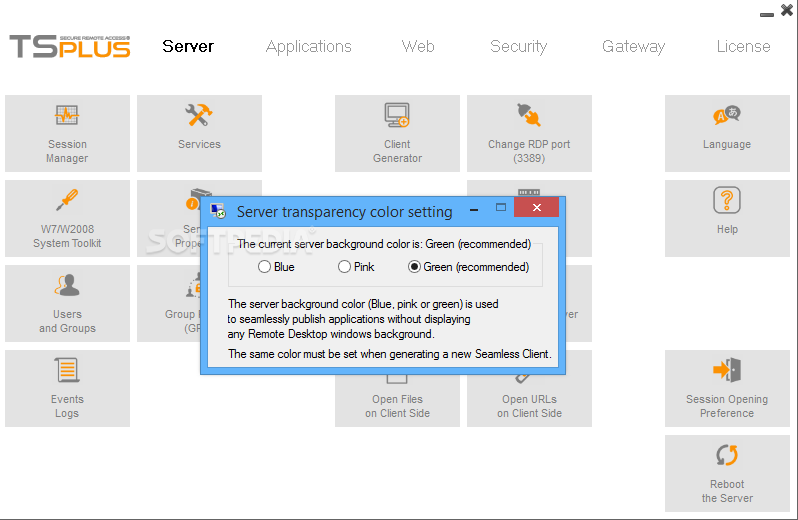The width and height of the screenshot is (798, 520).
Task: Select Green (recommended) radio button
Action: 414,267
